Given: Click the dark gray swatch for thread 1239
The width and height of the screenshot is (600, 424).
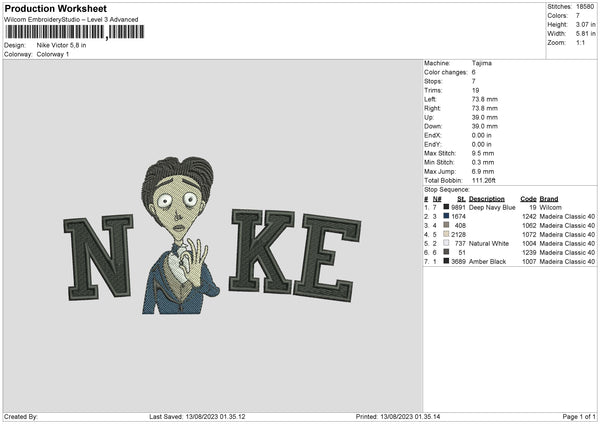Looking at the screenshot, I should click(446, 252).
